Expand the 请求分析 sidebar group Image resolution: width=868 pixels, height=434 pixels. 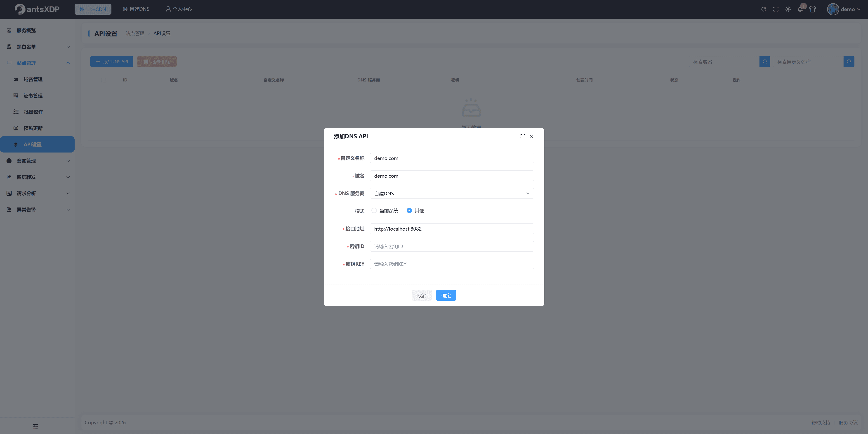37,193
